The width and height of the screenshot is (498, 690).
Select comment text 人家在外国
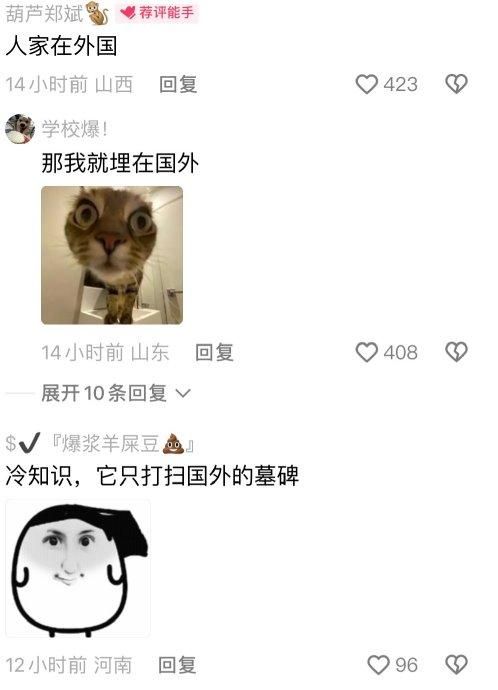[62, 46]
